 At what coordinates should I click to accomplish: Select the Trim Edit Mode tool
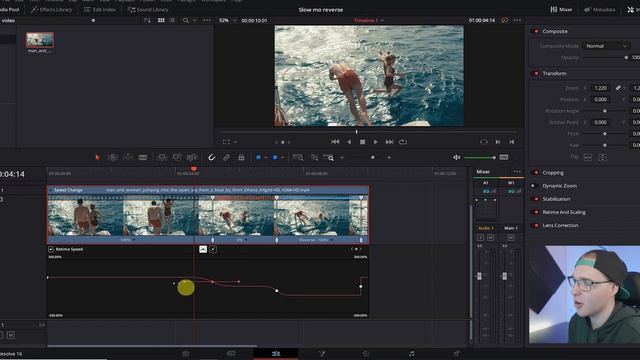pyautogui.click(x=113, y=158)
